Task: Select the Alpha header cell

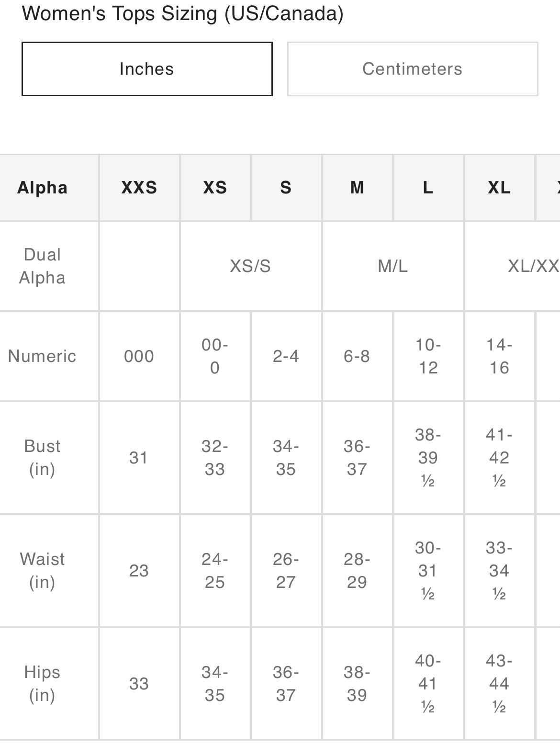Action: (42, 188)
